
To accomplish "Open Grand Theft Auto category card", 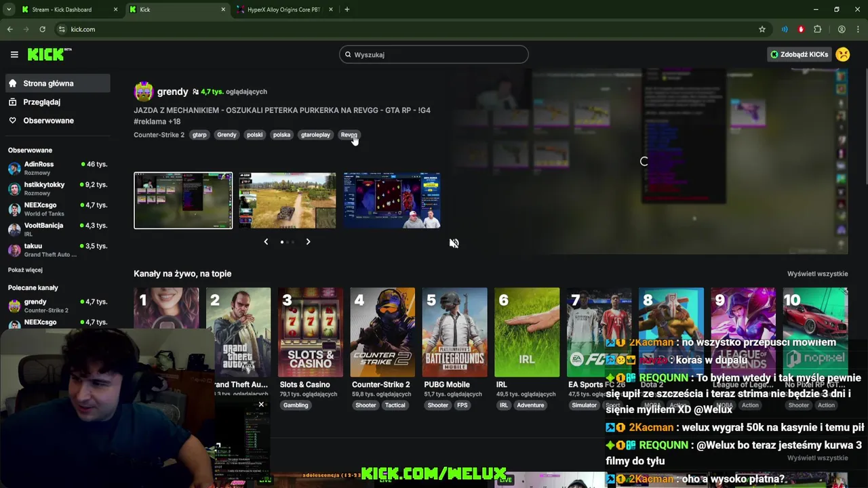I will 238,332.
